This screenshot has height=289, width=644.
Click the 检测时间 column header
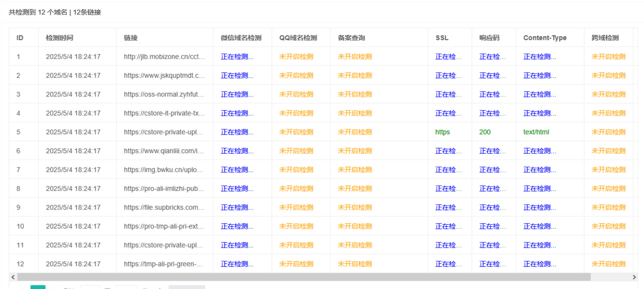pos(59,38)
